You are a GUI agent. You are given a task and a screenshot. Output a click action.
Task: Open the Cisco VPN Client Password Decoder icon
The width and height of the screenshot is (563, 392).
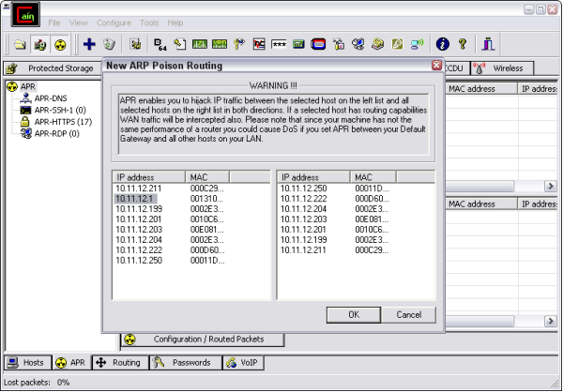[x=220, y=44]
